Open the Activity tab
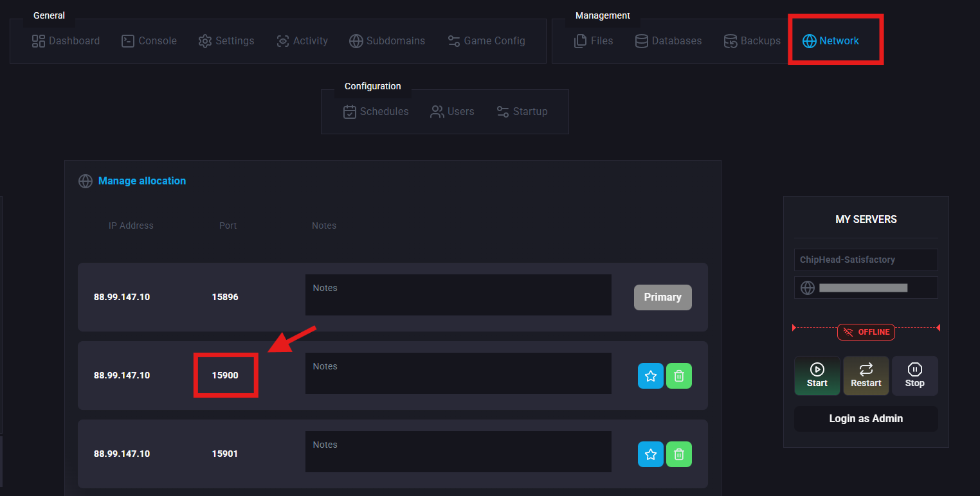This screenshot has width=980, height=496. (x=302, y=41)
